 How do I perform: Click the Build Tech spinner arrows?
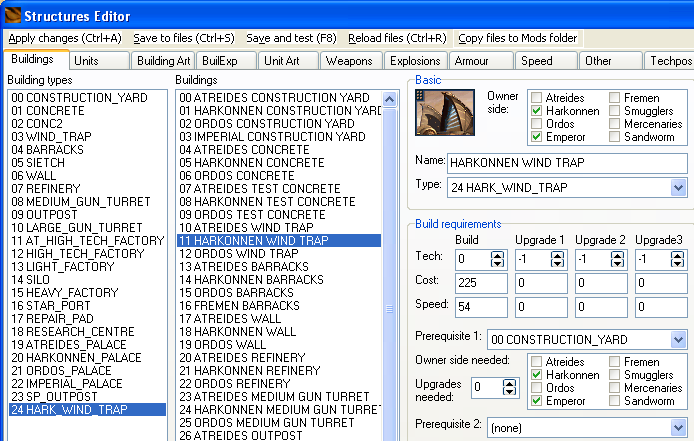pyautogui.click(x=497, y=259)
